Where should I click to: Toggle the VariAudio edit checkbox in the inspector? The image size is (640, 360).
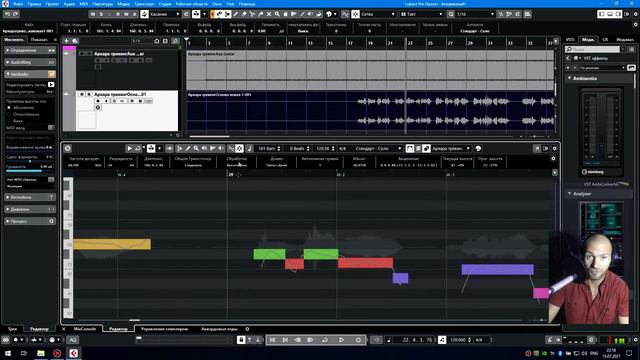pyautogui.click(x=51, y=84)
